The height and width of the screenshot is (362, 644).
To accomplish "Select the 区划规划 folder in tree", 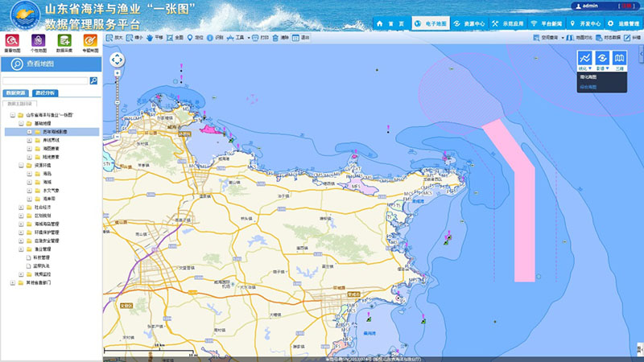I will pyautogui.click(x=39, y=216).
